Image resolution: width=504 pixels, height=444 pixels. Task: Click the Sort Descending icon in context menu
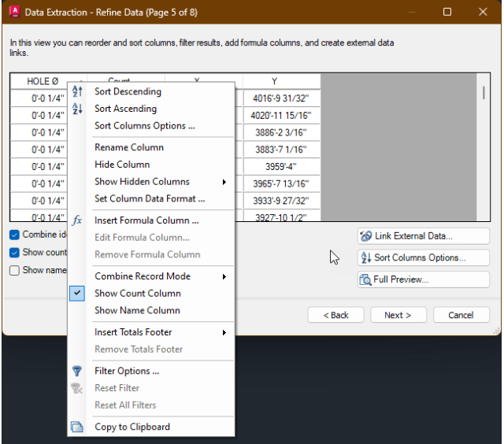[x=77, y=91]
